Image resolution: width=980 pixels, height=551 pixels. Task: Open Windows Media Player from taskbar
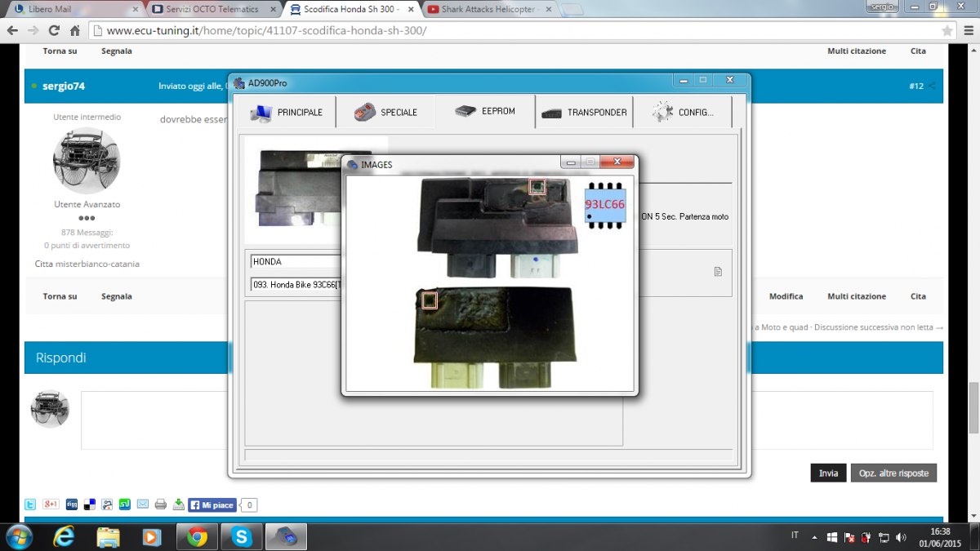pyautogui.click(x=152, y=536)
